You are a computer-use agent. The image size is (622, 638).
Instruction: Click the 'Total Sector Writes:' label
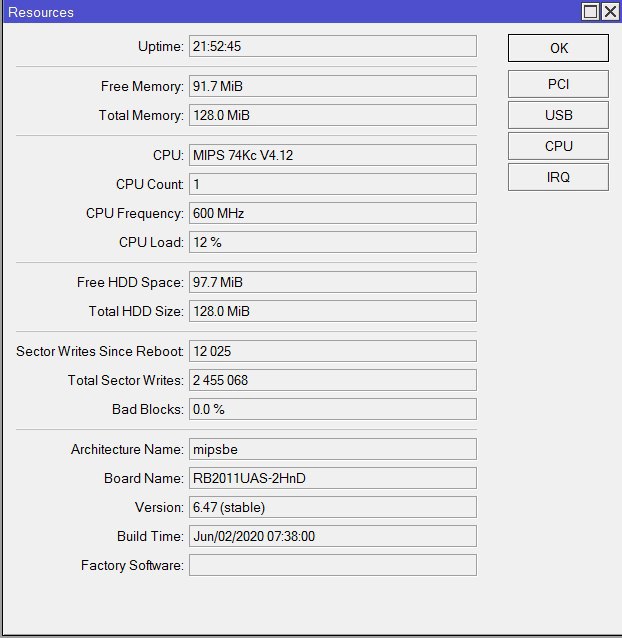click(126, 380)
